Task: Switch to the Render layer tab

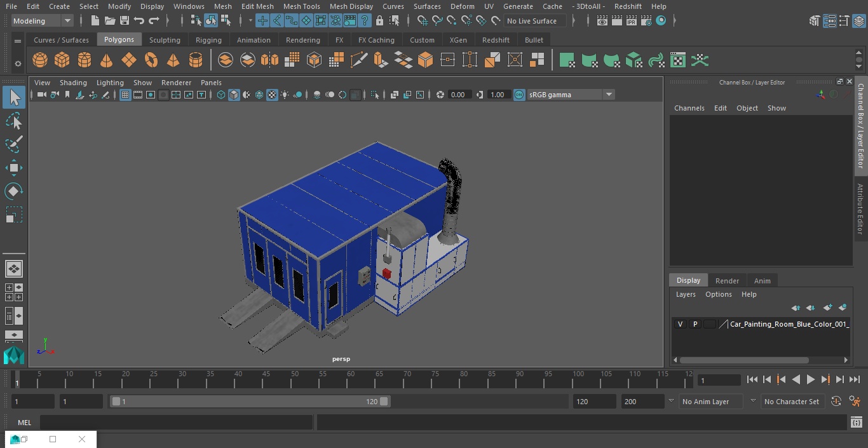Action: coord(727,281)
